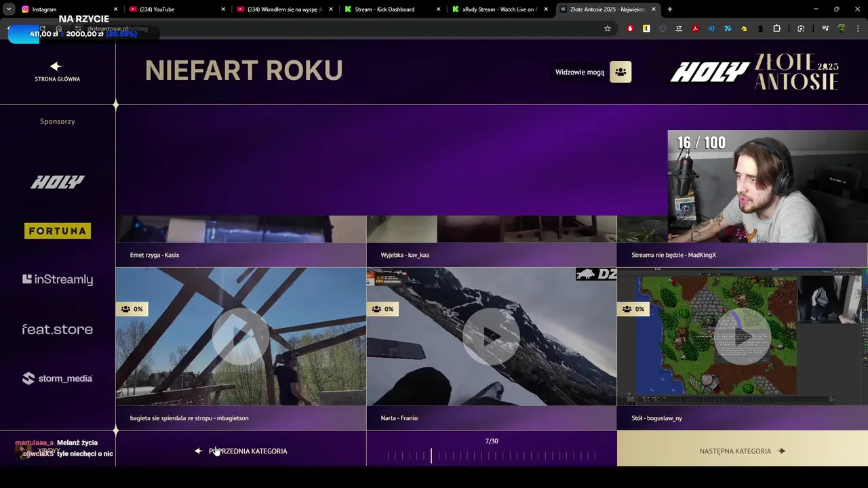Close the Kick Dashboard tab
This screenshot has width=868, height=488.
point(438,9)
